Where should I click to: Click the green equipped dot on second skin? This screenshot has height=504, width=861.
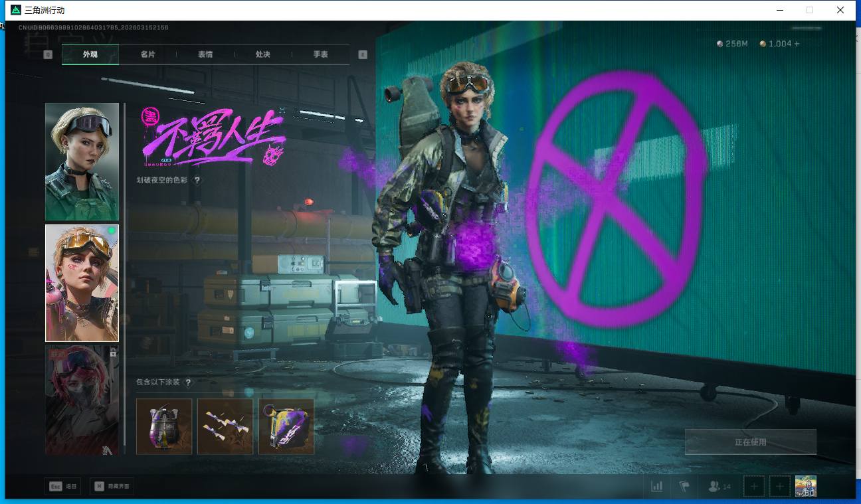tap(112, 231)
